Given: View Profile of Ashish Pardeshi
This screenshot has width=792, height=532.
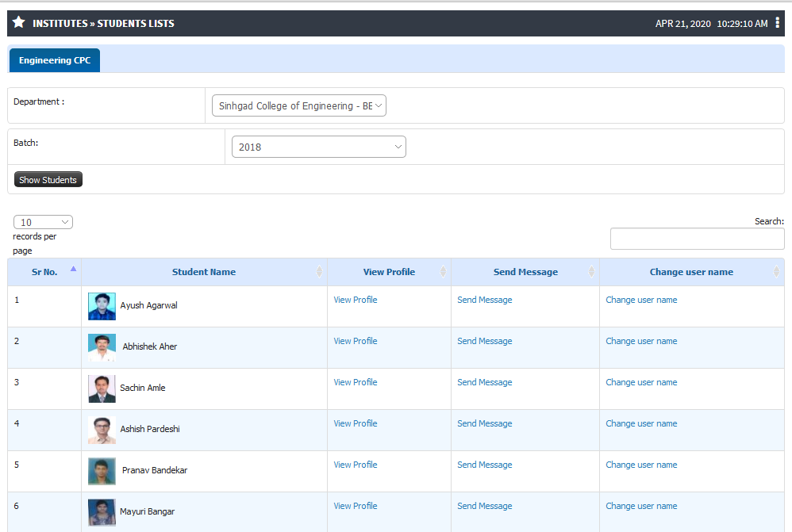Looking at the screenshot, I should [x=356, y=423].
